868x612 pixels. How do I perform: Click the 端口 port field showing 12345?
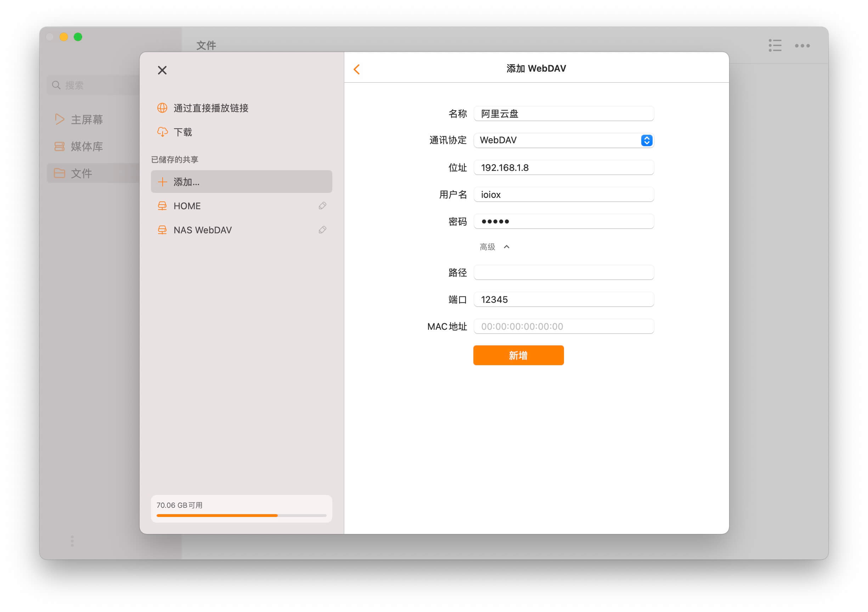coord(563,300)
